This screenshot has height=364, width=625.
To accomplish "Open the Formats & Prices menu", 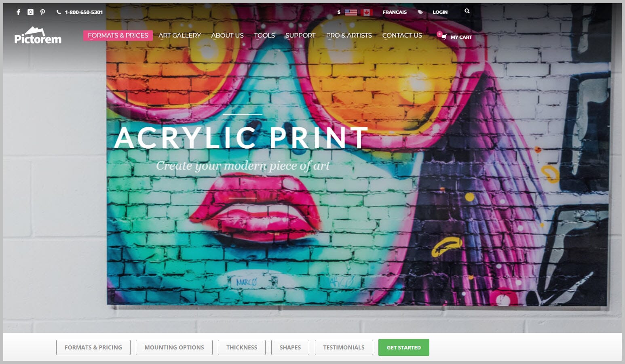I will tap(118, 36).
